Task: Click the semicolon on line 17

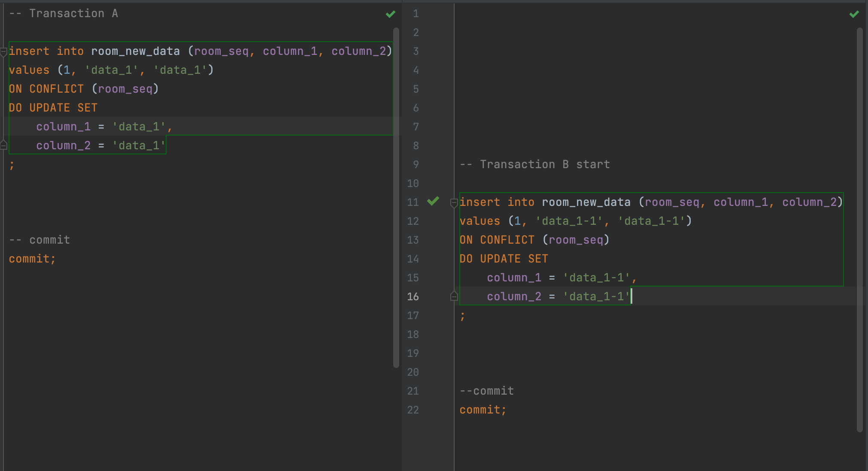Action: pyautogui.click(x=462, y=316)
